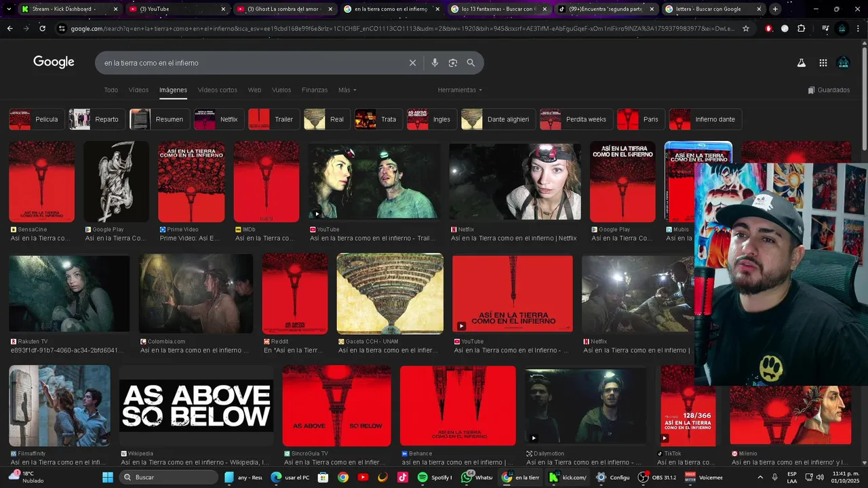
Task: Switch to 'los 13 fantasmas' browser tab
Action: [499, 9]
